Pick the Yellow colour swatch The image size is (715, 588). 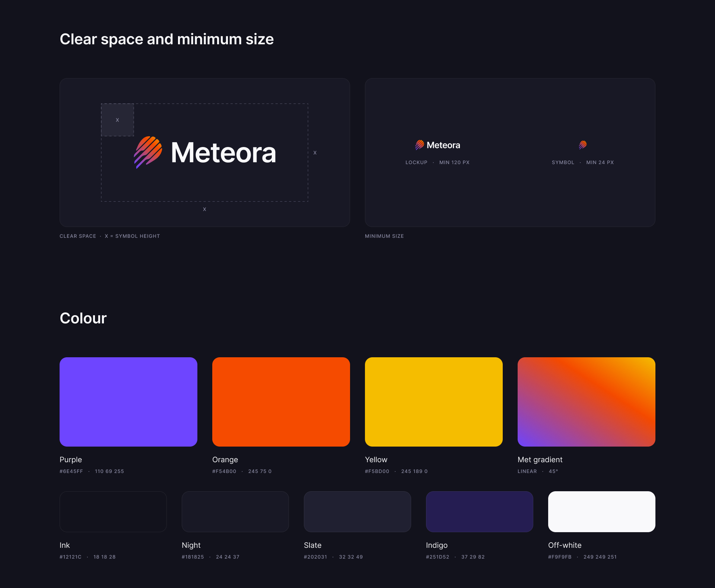tap(434, 402)
